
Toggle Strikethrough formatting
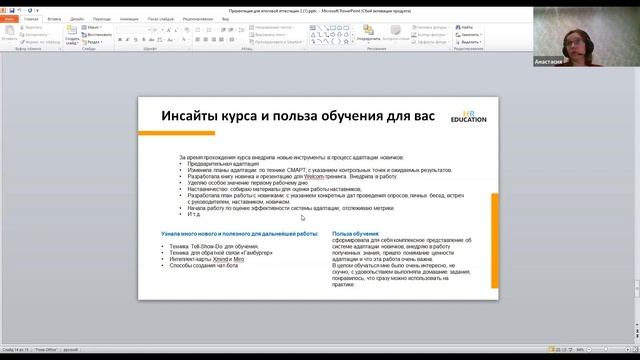pos(151,40)
